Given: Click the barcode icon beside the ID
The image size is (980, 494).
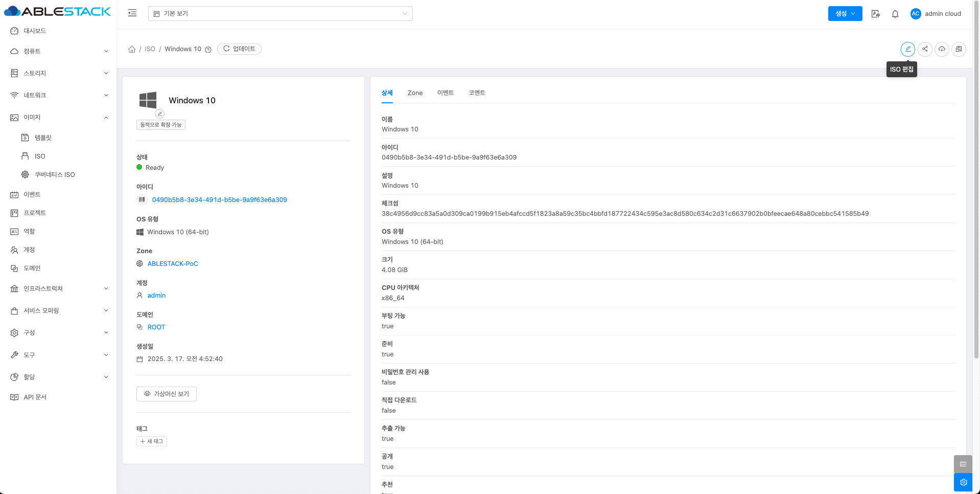Looking at the screenshot, I should click(x=142, y=200).
